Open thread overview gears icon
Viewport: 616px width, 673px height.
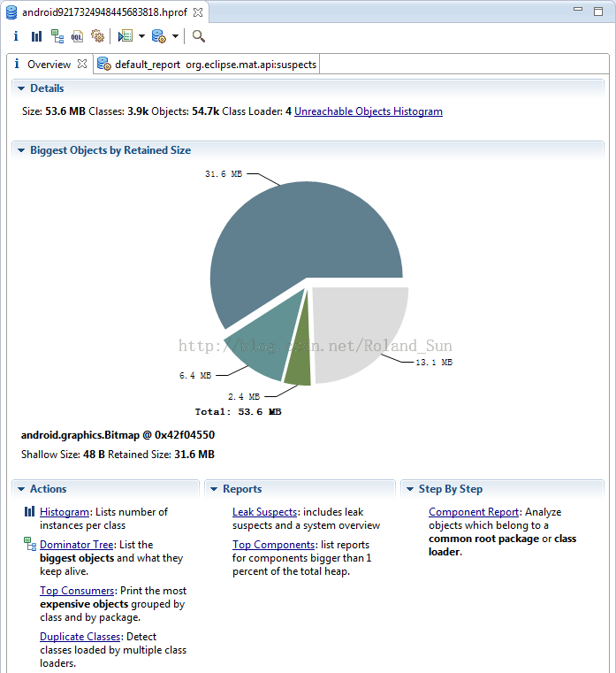(97, 36)
